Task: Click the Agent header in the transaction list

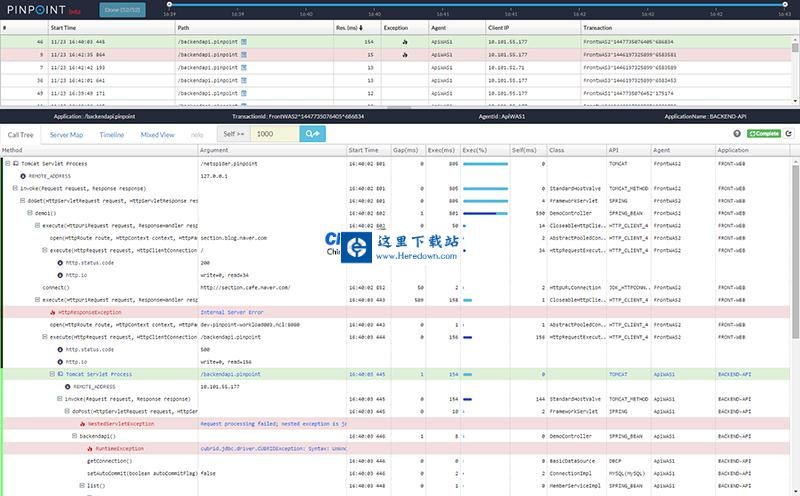Action: [x=438, y=28]
